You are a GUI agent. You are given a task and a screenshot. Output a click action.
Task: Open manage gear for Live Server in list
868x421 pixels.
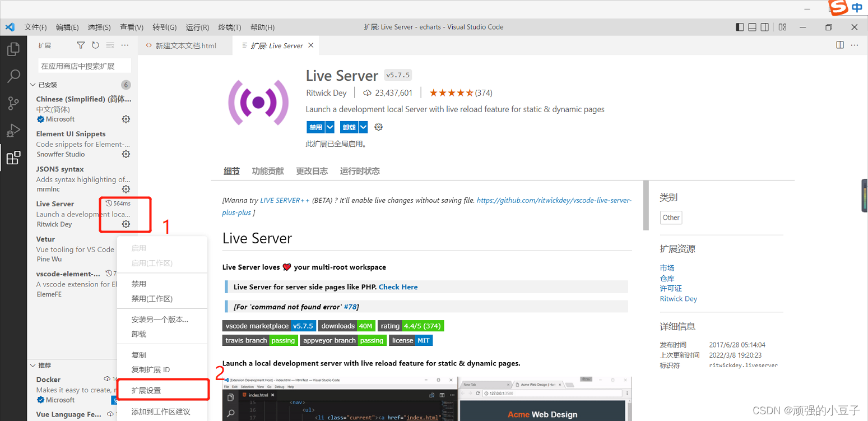[x=126, y=224]
